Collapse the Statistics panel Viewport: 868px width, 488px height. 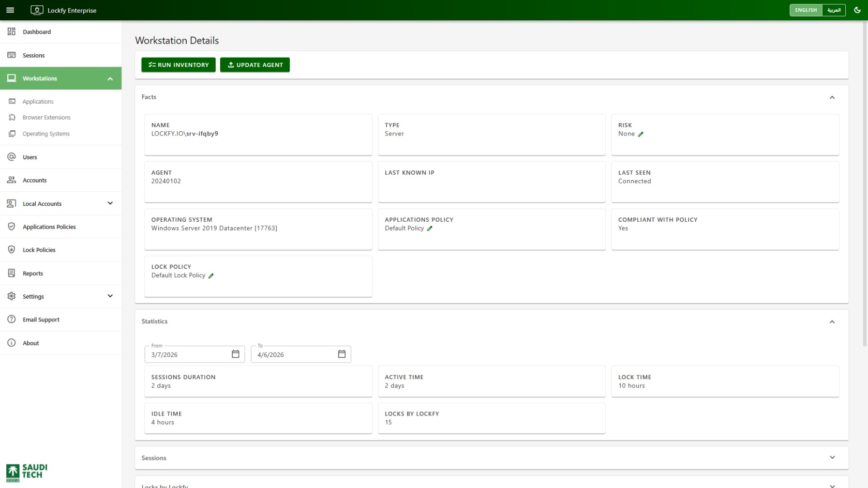coord(832,322)
